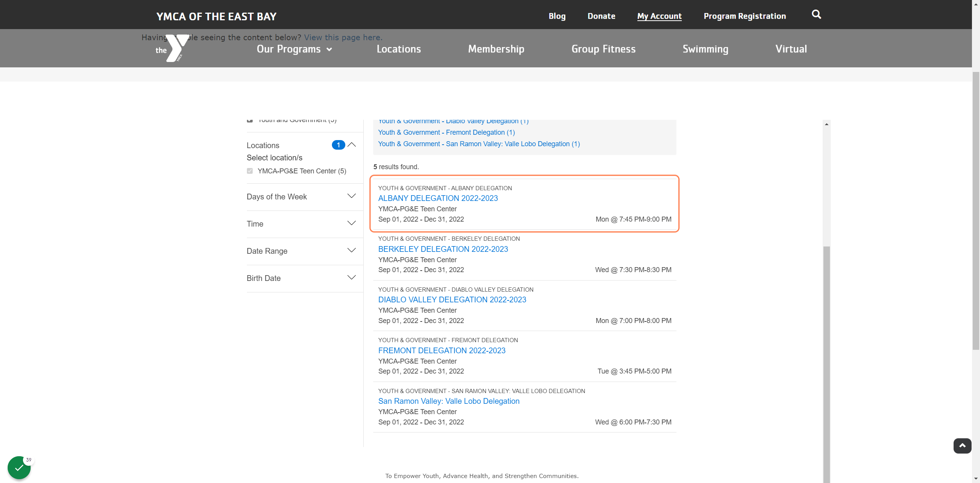Click 'Tue @ 3:45 PM-5:00 PM' schedule text
The width and height of the screenshot is (980, 483).
634,371
